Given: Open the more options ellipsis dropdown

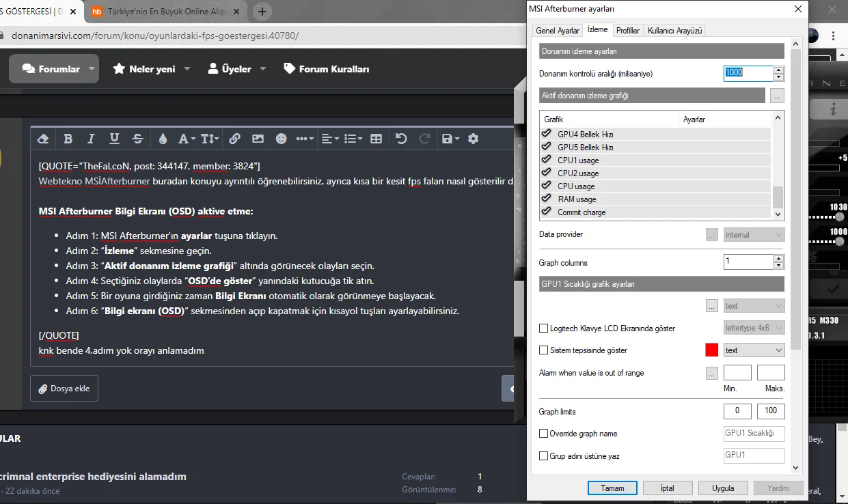Looking at the screenshot, I should pos(305,139).
